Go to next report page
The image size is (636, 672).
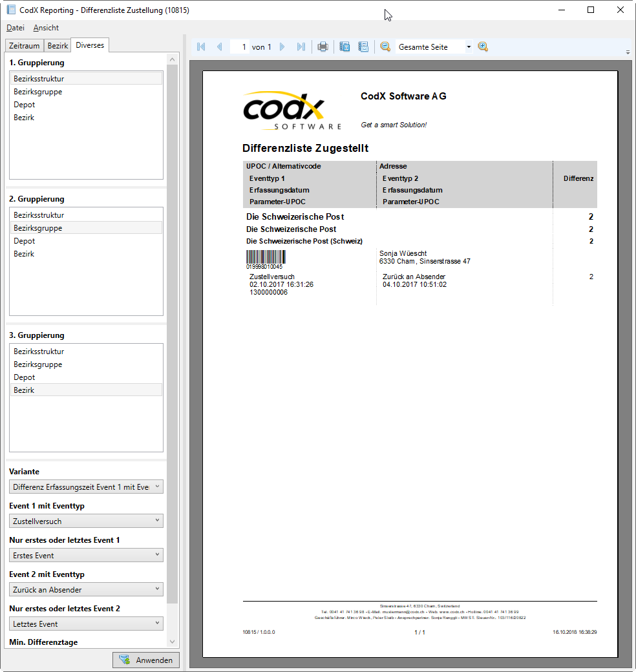click(282, 47)
